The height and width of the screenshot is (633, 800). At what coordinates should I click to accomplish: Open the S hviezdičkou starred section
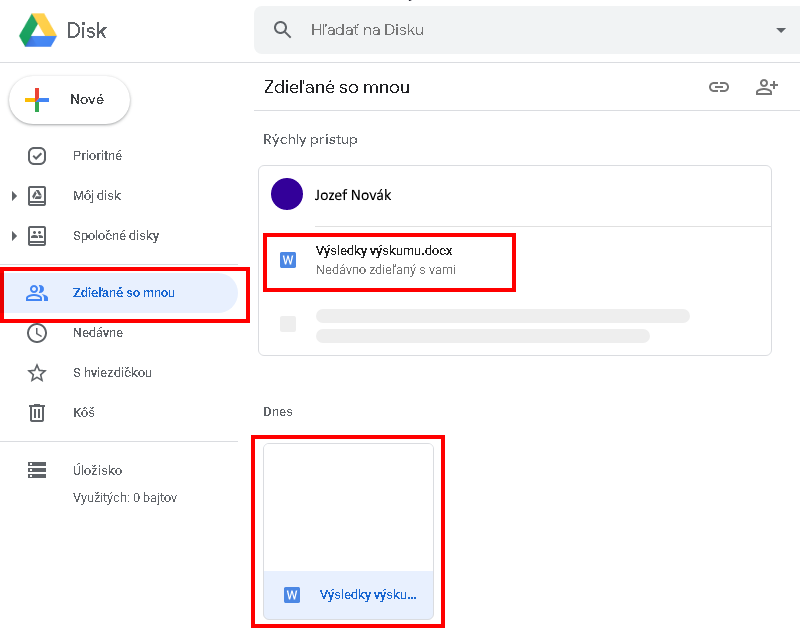coord(111,372)
